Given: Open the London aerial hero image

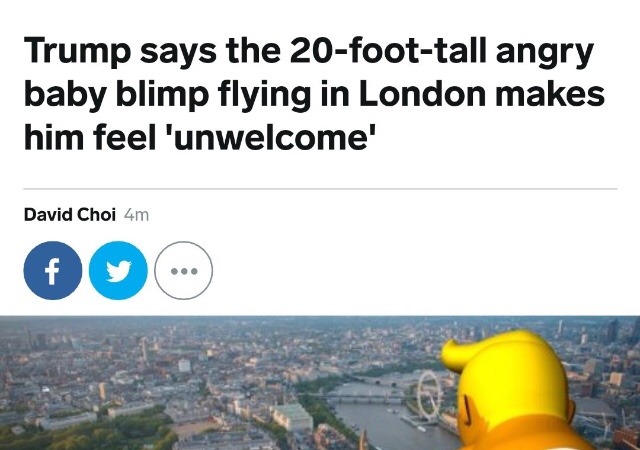Looking at the screenshot, I should pos(320,383).
